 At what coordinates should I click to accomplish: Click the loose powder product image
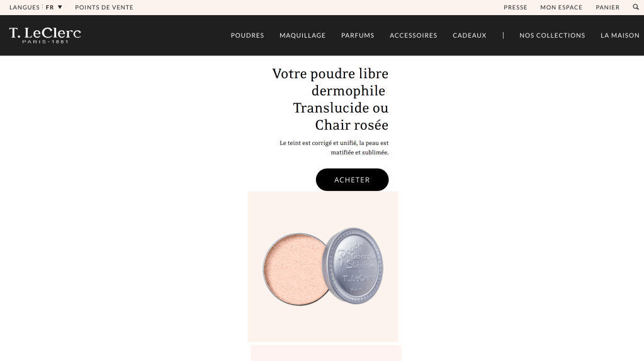coord(323,266)
